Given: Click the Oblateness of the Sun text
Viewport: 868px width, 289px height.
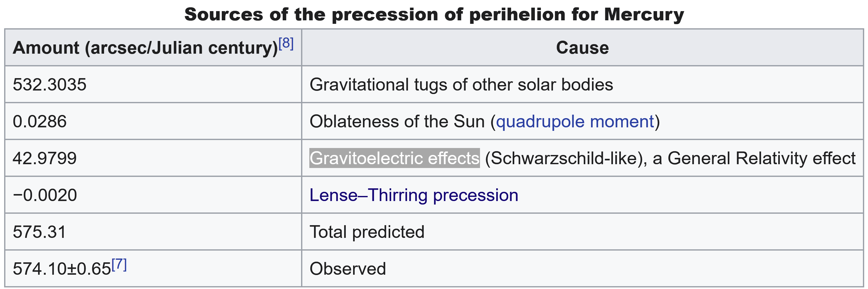Looking at the screenshot, I should 397,121.
